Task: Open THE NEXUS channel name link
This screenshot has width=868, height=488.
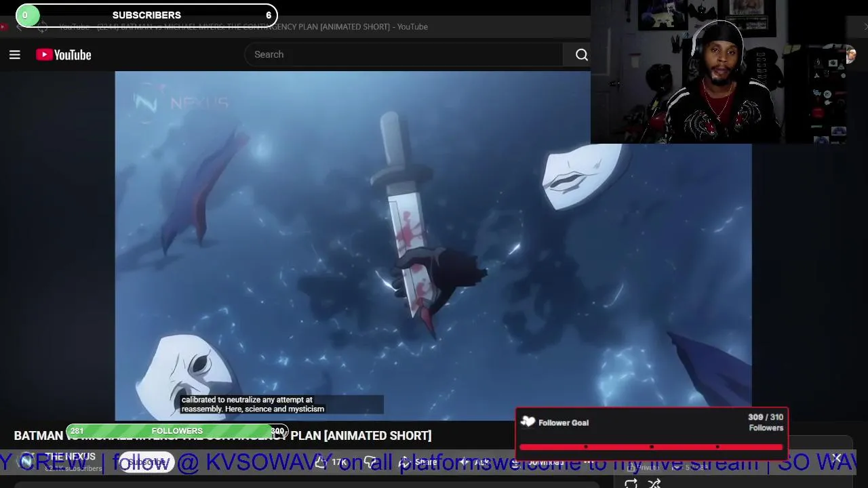Action: tap(71, 456)
